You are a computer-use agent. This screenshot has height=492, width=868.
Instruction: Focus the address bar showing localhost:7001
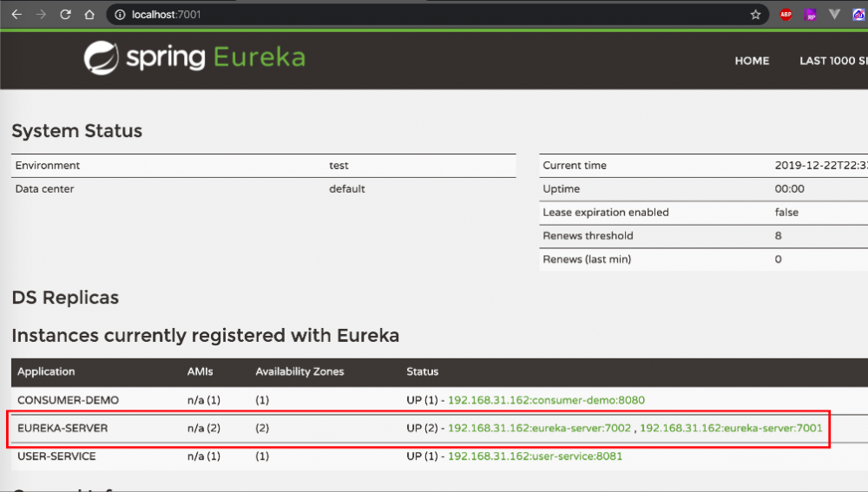(437, 15)
